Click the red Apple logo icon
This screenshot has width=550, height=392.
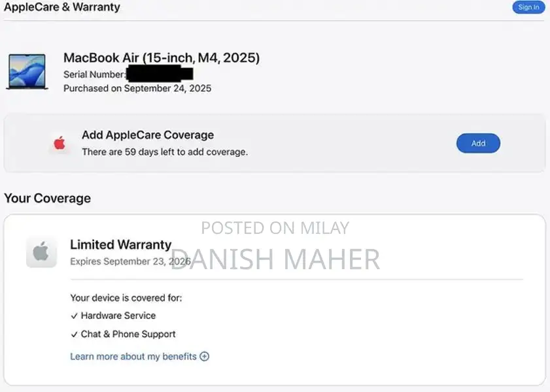60,143
